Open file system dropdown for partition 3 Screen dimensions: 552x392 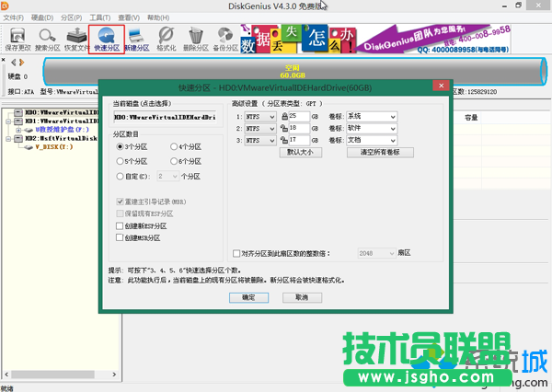point(260,141)
